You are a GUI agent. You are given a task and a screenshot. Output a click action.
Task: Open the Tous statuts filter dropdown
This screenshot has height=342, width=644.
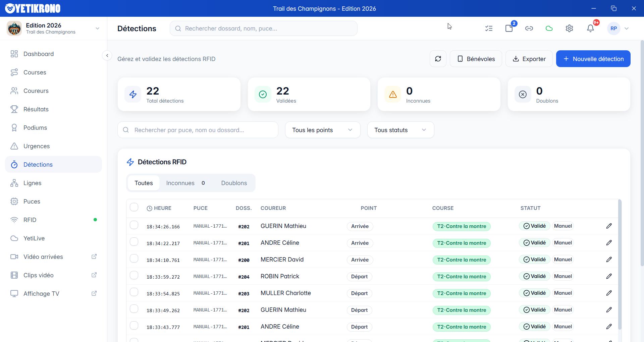pos(400,130)
